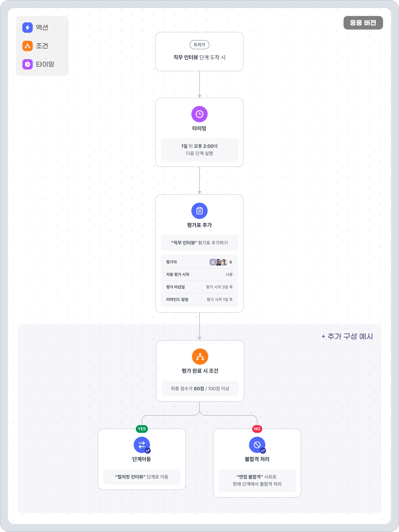Image resolution: width=399 pixels, height=532 pixels.
Task: Click the 트리거 pill label
Action: [x=199, y=45]
